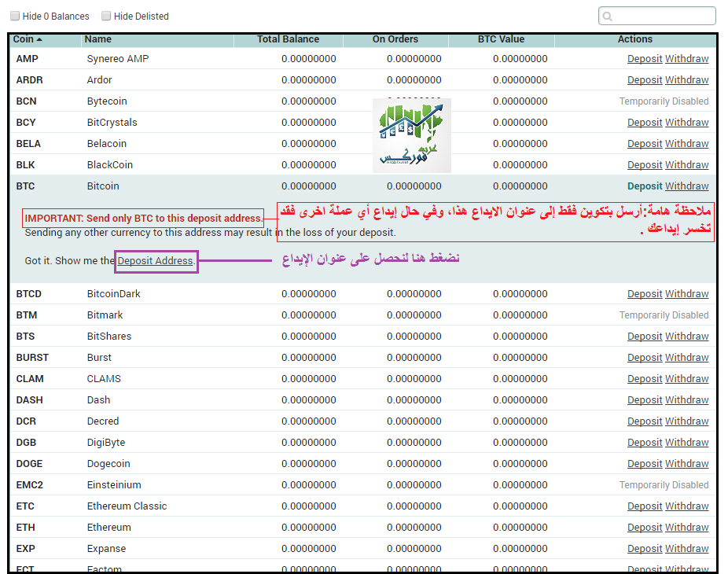The image size is (728, 574).
Task: Open Deposit for Ethereum Classic
Action: click(x=645, y=506)
